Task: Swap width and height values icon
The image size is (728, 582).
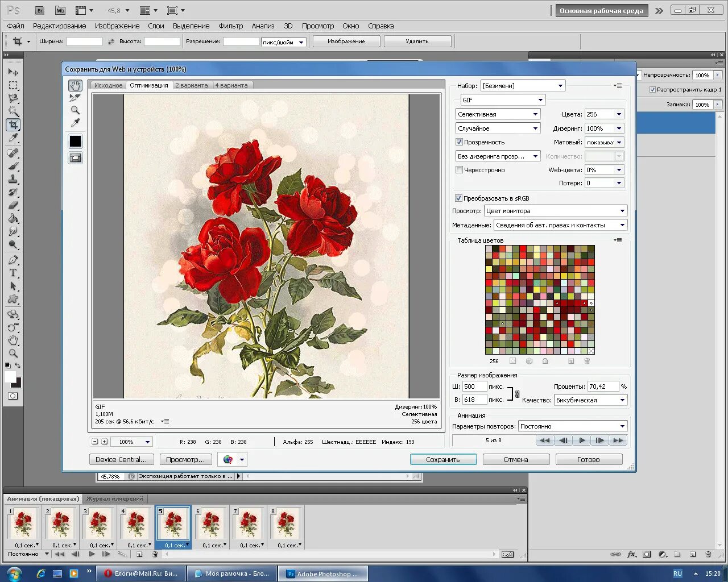Action: coord(111,41)
